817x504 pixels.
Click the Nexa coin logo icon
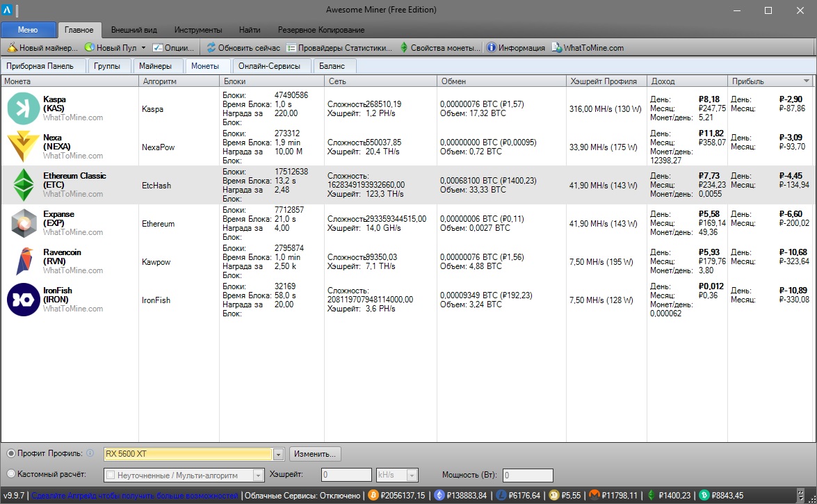[x=24, y=147]
